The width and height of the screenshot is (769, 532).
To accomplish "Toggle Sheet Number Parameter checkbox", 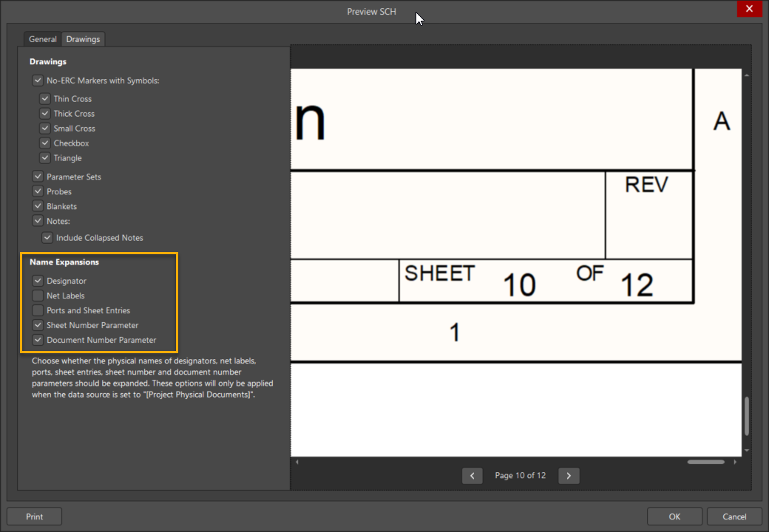I will 38,325.
